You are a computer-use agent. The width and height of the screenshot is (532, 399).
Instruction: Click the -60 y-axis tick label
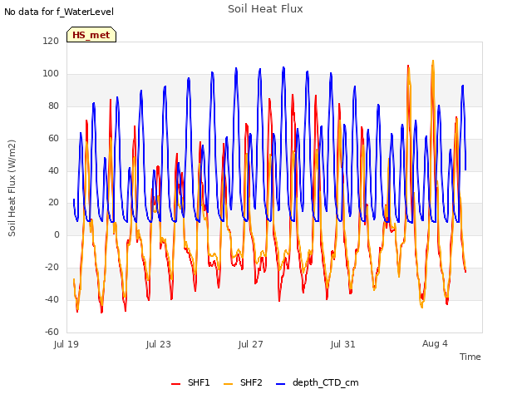click(x=52, y=332)
